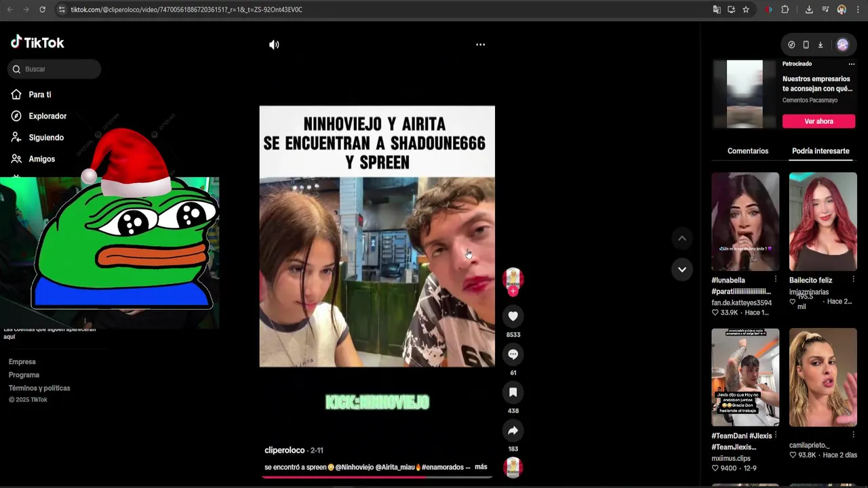The image size is (868, 488).
Task: Open the Empresa footer link
Action: [22, 362]
